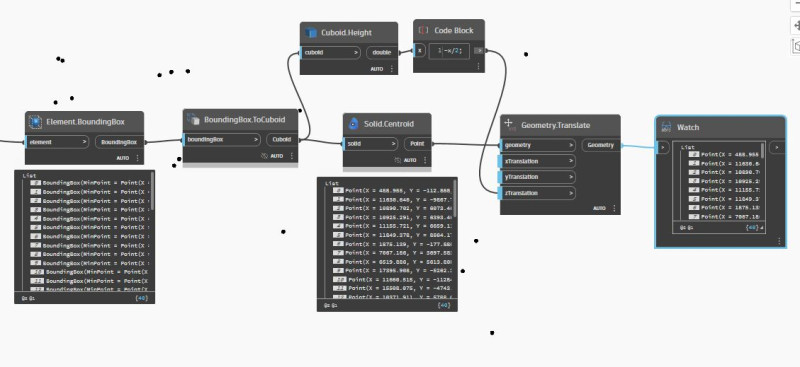Expand the element input port chevron
Image resolution: width=800 pixels, height=367 pixels.
click(x=84, y=142)
